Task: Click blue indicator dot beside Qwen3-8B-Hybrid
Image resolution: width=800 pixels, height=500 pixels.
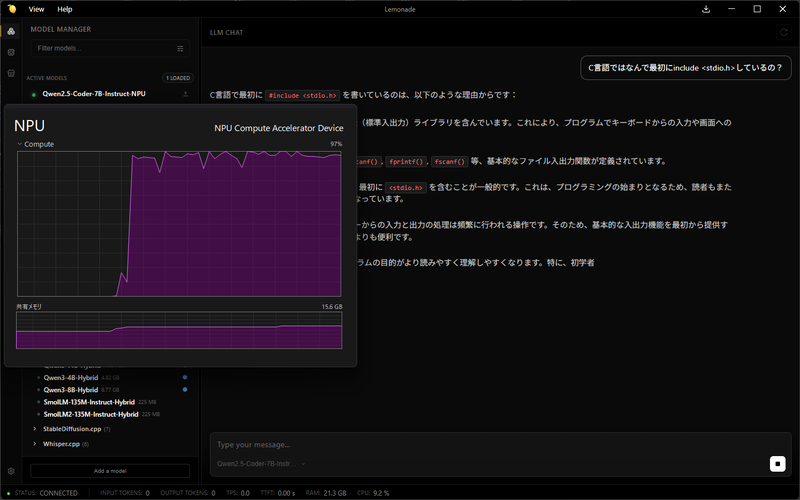Action: pyautogui.click(x=185, y=390)
